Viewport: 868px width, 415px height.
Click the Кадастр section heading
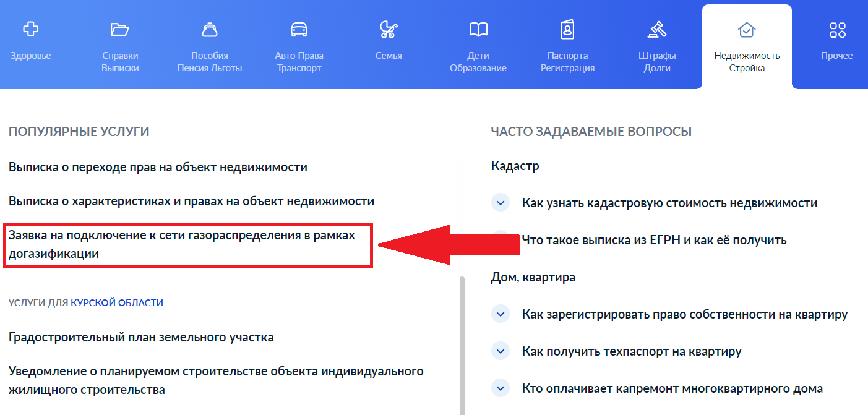tap(515, 166)
